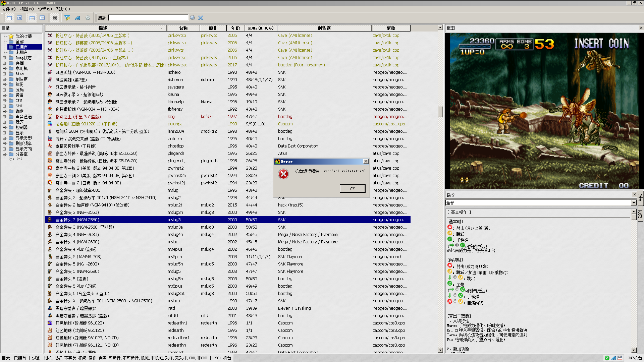Image resolution: width=644 pixels, height=362 pixels.
Task: Click the green checkmark status bar icon
Action: point(607,358)
